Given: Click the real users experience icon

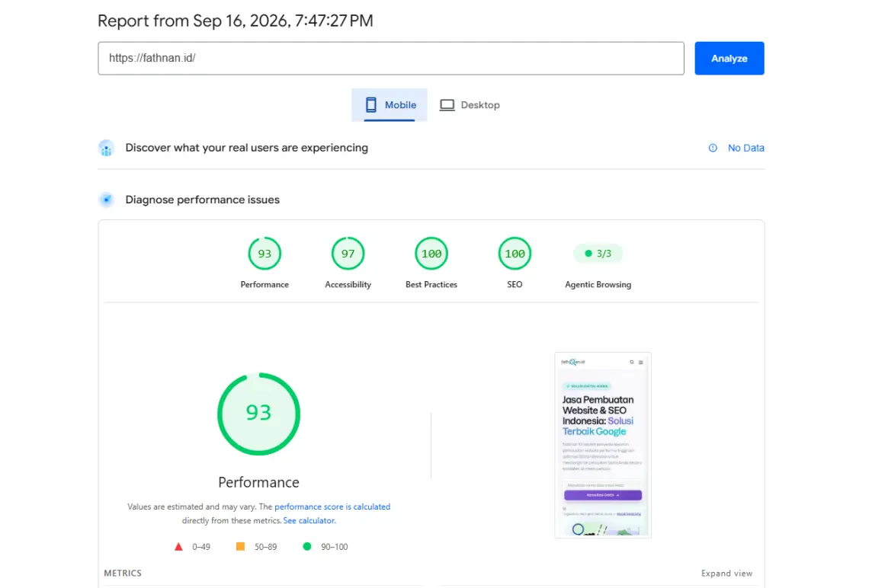Looking at the screenshot, I should click(x=106, y=149).
